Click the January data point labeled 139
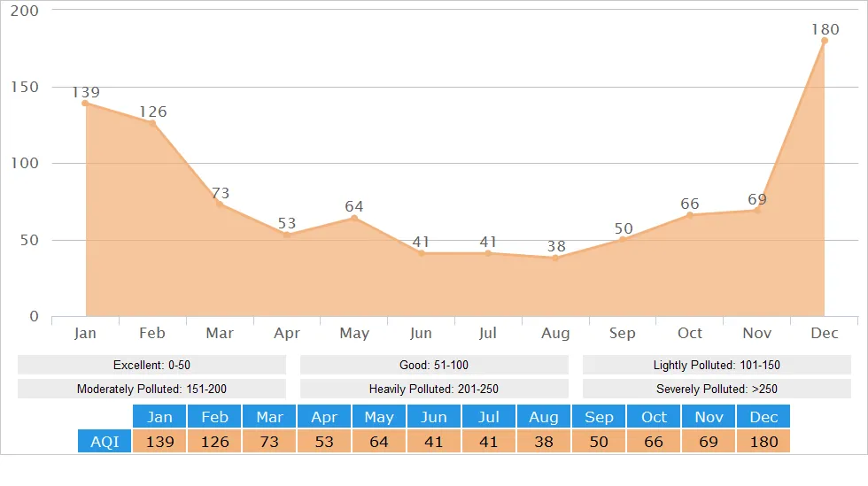The width and height of the screenshot is (868, 486). (x=85, y=104)
